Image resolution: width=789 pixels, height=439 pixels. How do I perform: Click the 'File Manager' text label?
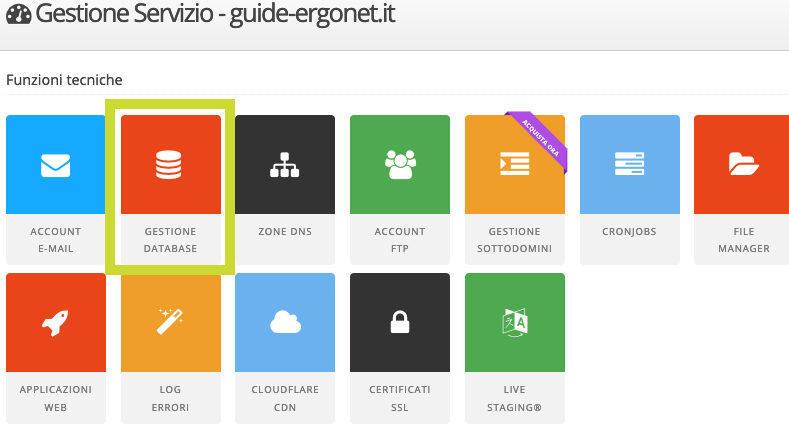pos(743,240)
